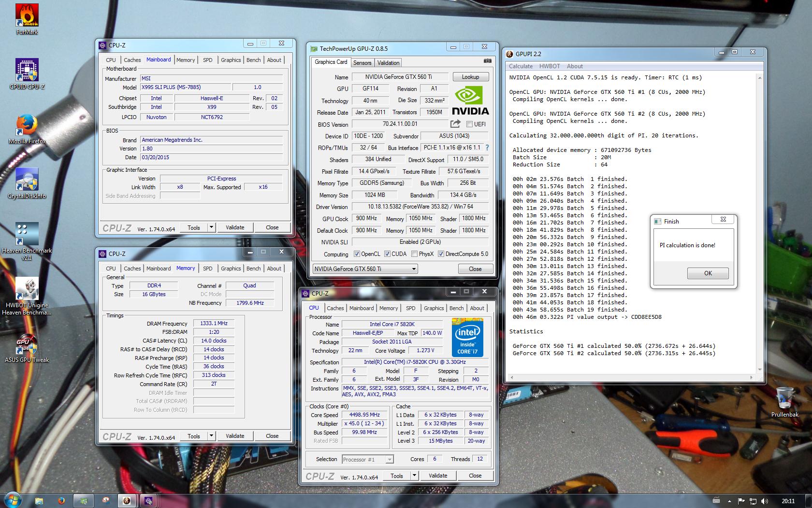812x508 pixels.
Task: Click the GPUPI vertical scrollbar
Action: (759, 223)
